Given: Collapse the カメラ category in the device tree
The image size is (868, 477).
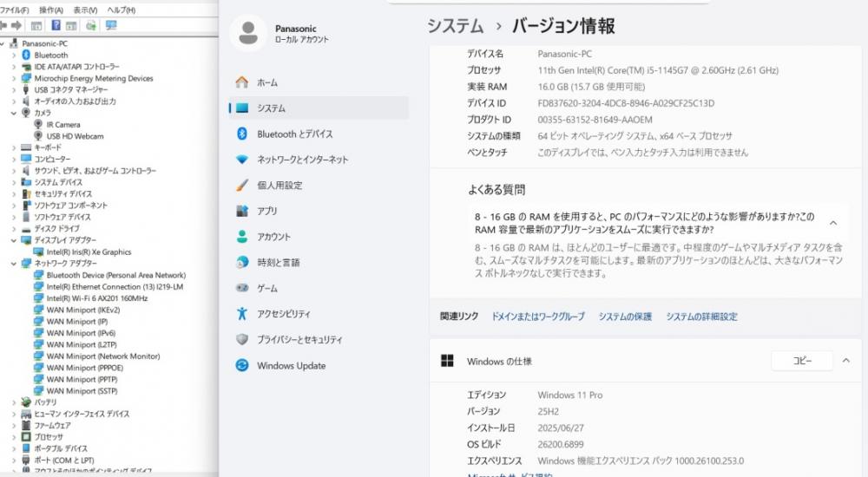Looking at the screenshot, I should point(14,113).
